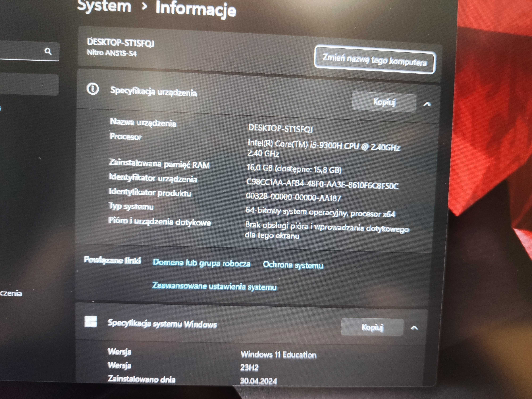This screenshot has width=532, height=399.
Task: Click 'Pióro i urządzenia dotykowe' label
Action: pos(159,221)
